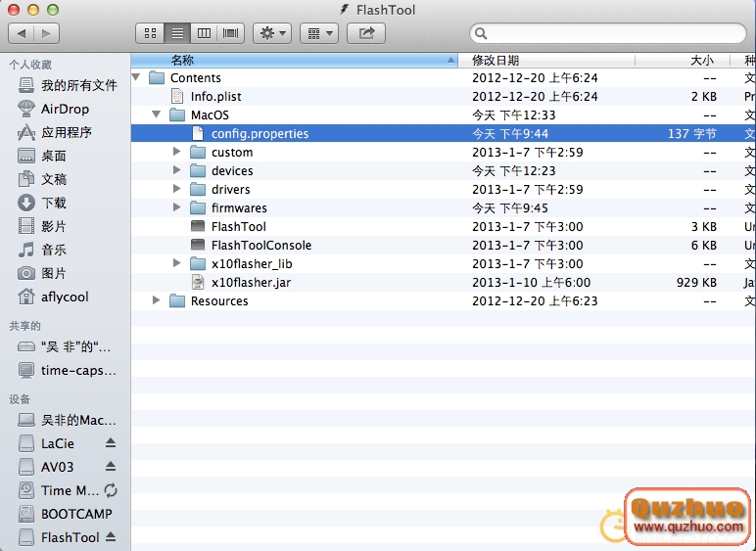756x551 pixels.
Task: Select the x10flasher_lib folder name
Action: click(x=252, y=264)
